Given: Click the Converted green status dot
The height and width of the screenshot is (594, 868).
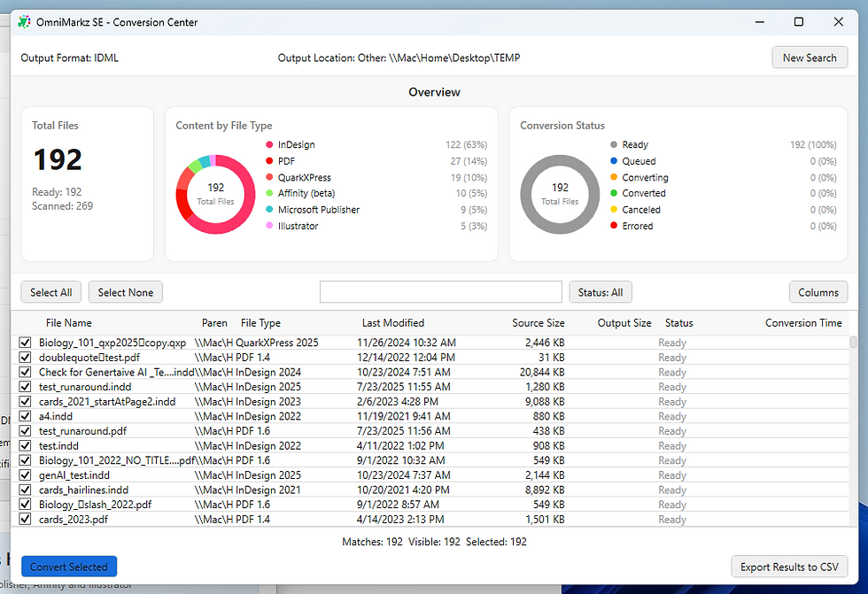Looking at the screenshot, I should [x=614, y=193].
